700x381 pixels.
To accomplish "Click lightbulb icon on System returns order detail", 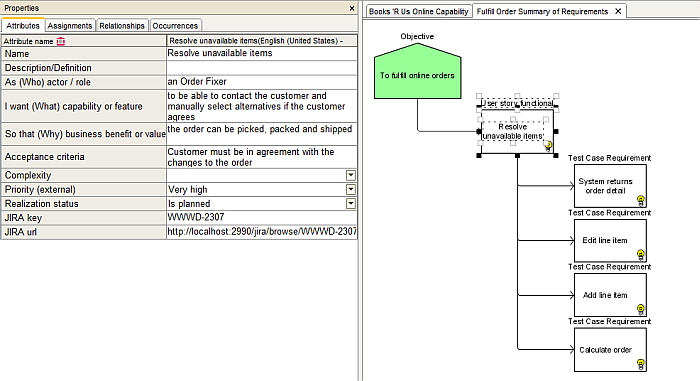I will [x=641, y=200].
